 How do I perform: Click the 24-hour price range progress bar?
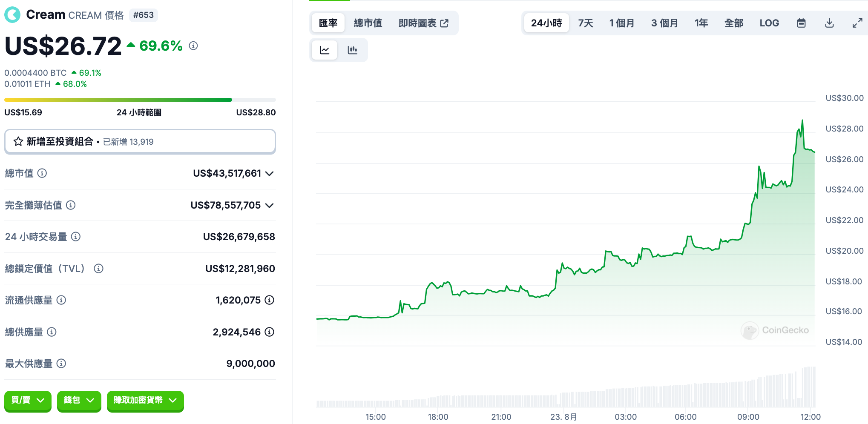click(x=140, y=100)
